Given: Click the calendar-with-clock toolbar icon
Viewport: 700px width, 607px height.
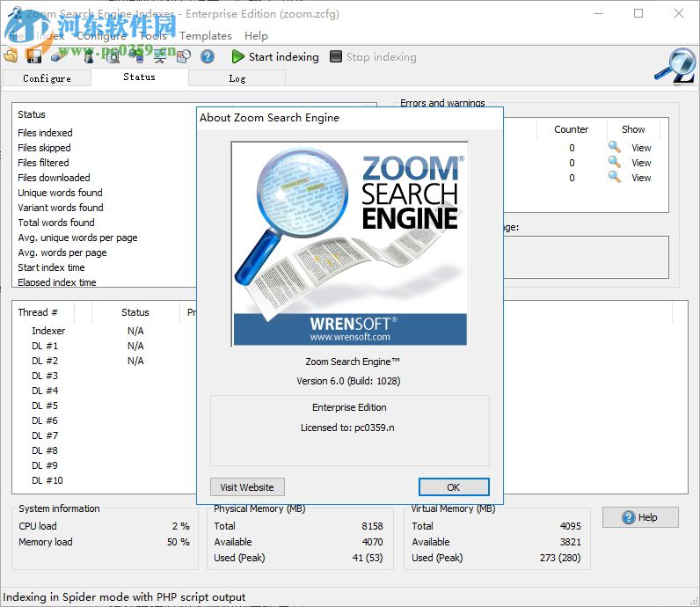Looking at the screenshot, I should 184,56.
